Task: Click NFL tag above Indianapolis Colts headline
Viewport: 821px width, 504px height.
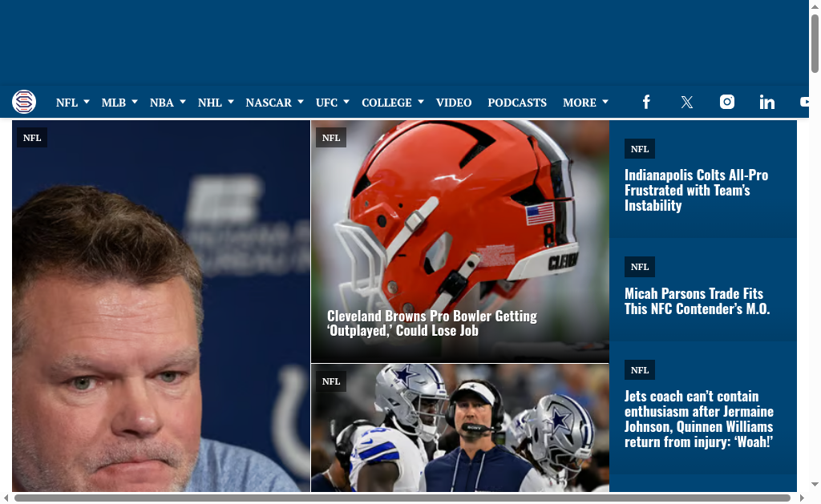Action: [x=640, y=149]
